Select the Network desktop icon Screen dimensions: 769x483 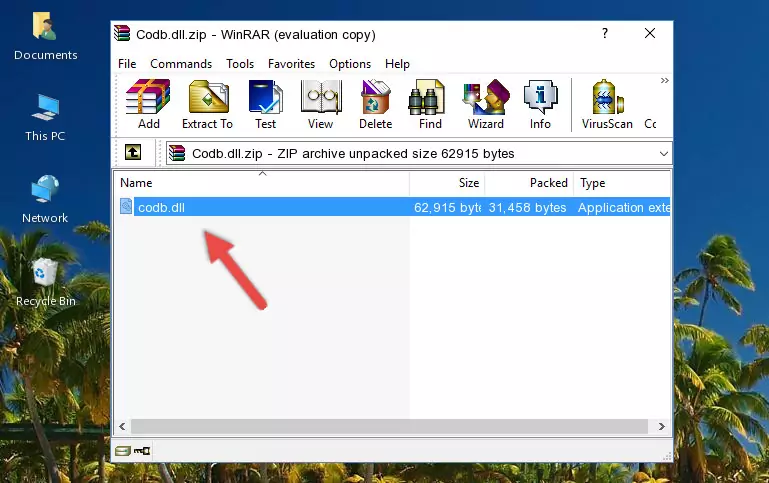(45, 200)
